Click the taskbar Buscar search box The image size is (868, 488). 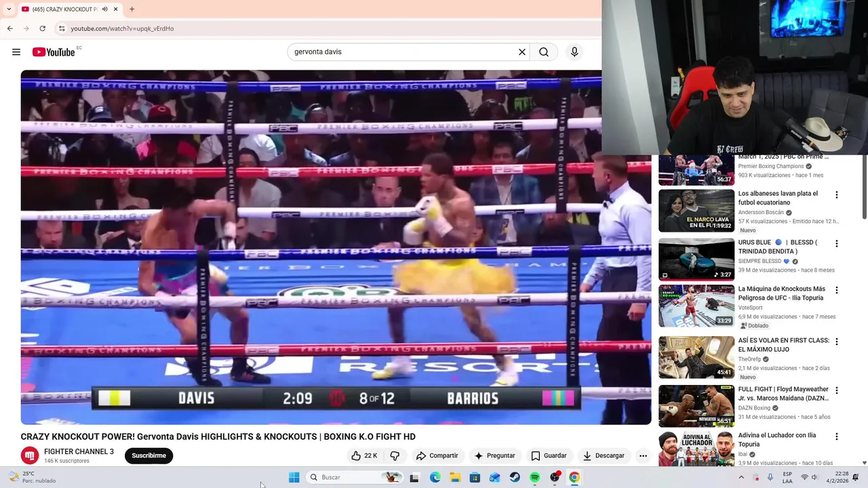pyautogui.click(x=354, y=477)
